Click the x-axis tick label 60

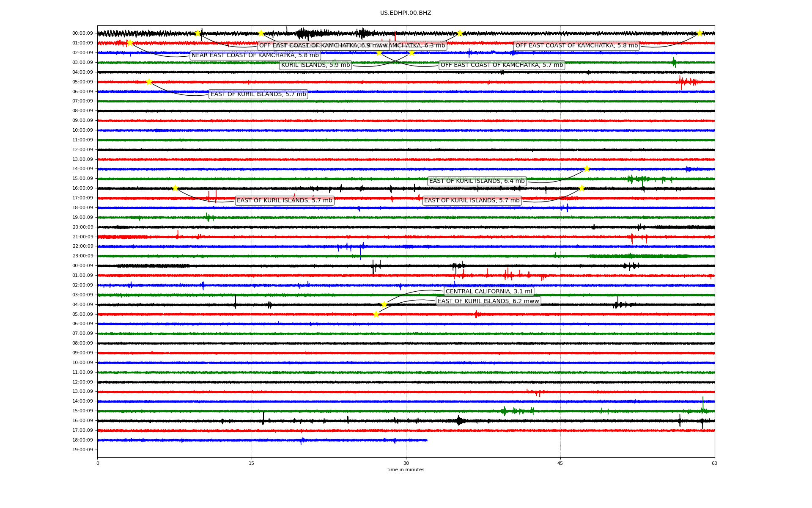714,463
